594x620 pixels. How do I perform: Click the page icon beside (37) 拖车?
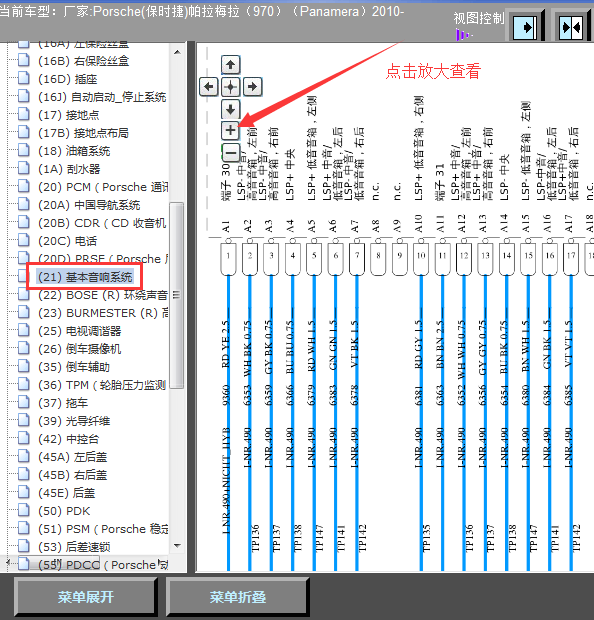[24, 402]
